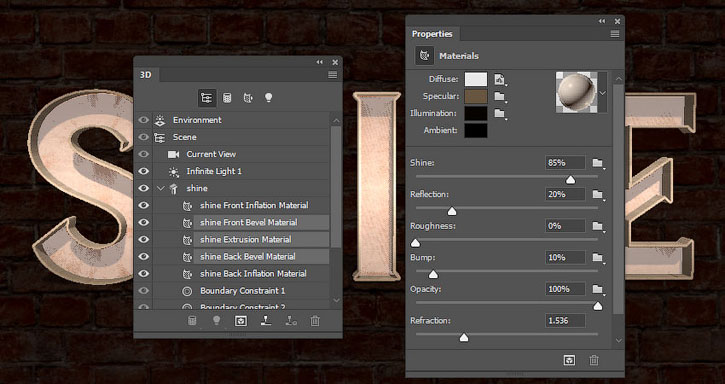Toggle visibility of Scene
The height and width of the screenshot is (384, 725).
tap(143, 137)
